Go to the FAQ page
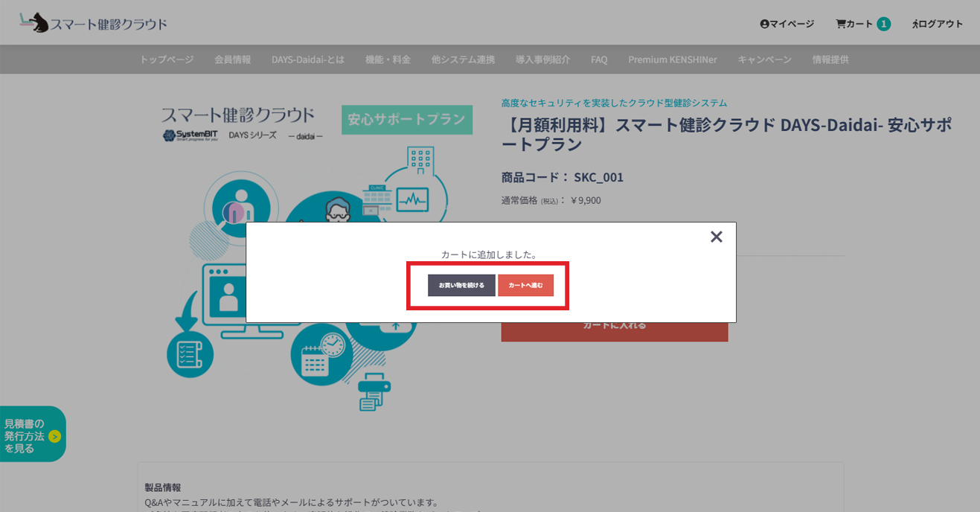Viewport: 980px width, 512px height. tap(599, 60)
